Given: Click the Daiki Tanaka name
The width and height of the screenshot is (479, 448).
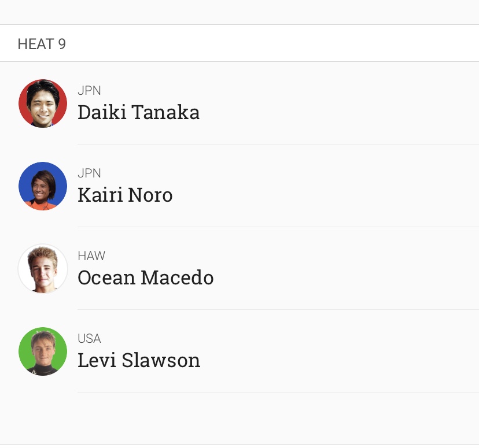Looking at the screenshot, I should coord(139,112).
